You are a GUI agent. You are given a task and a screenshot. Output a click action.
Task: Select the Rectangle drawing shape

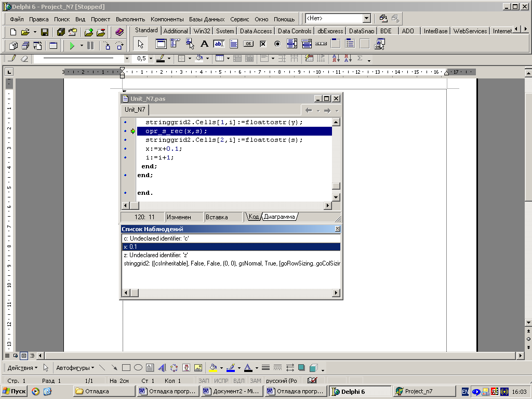click(x=126, y=368)
